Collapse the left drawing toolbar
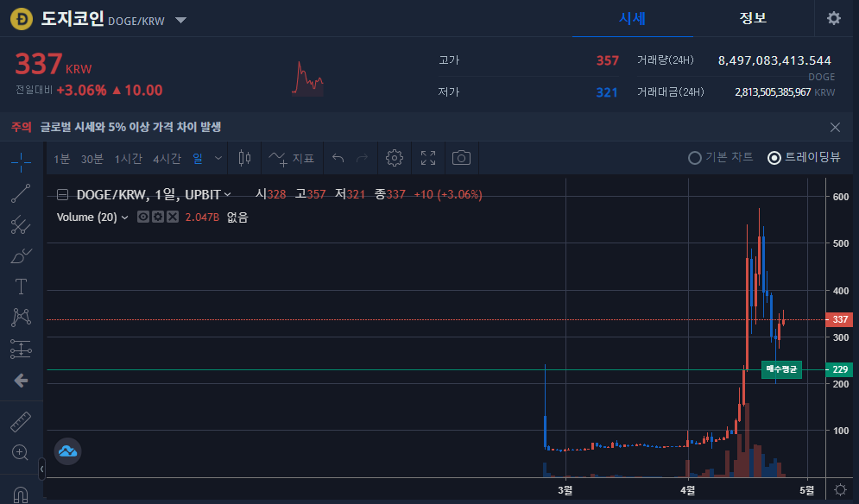This screenshot has height=504, width=859. click(x=41, y=469)
